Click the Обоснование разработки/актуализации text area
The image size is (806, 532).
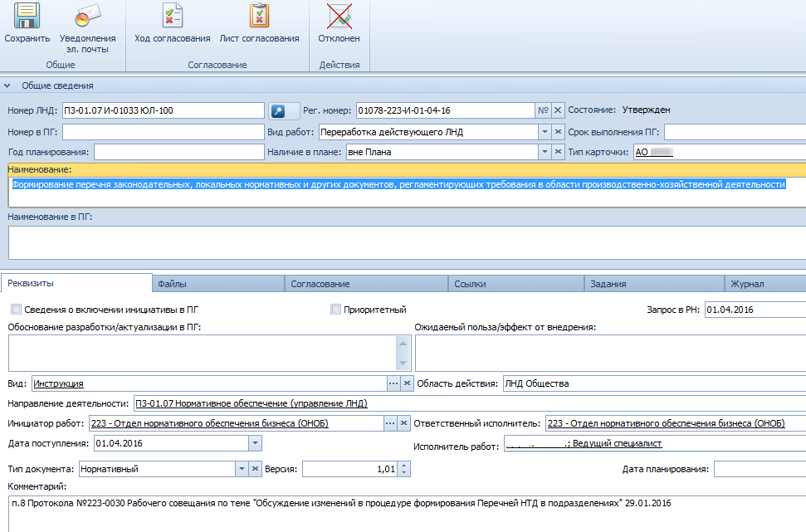click(203, 353)
